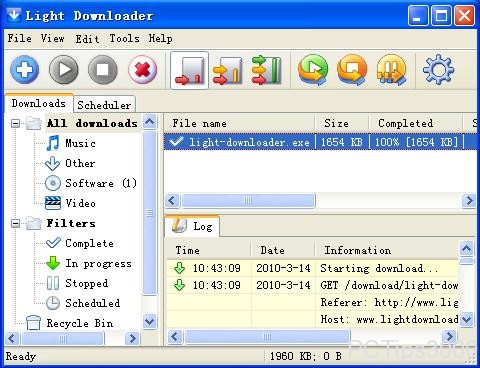The width and height of the screenshot is (480, 368).
Task: Click the 100% [1654 KB] completed cell
Action: tap(417, 142)
